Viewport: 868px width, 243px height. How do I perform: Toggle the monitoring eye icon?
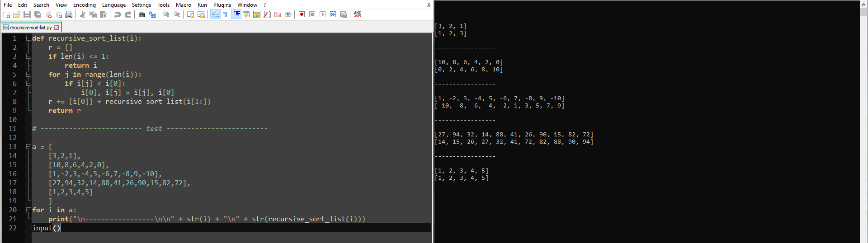click(x=288, y=14)
